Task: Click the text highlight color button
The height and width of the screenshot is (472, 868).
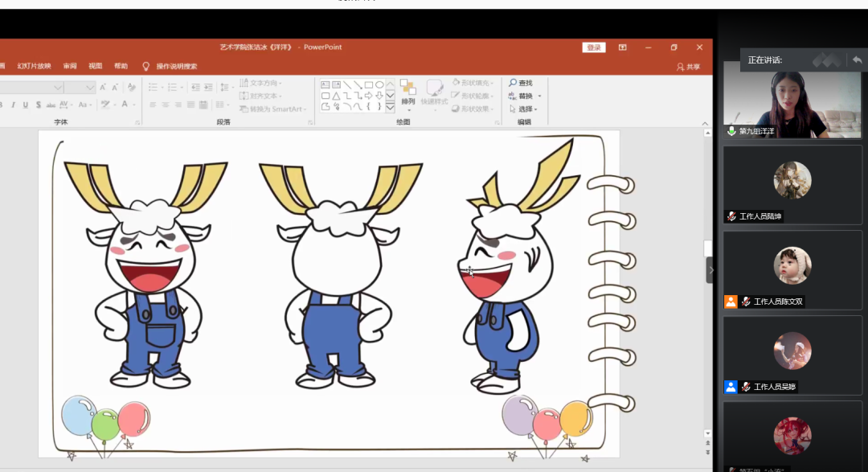Action: pos(105,105)
